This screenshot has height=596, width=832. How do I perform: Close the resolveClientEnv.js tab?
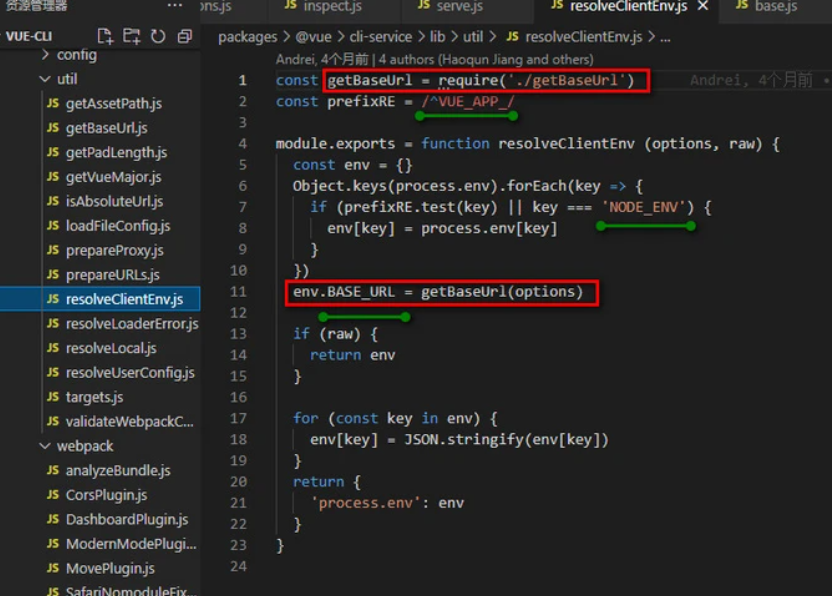(703, 6)
